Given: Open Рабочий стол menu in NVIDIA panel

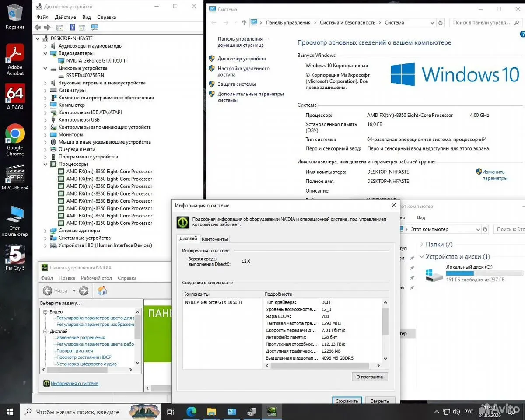Looking at the screenshot, I should [x=96, y=278].
